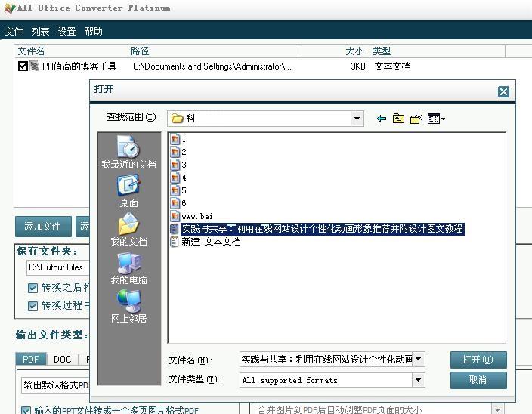This screenshot has width=532, height=414.
Task: Click the 输出默认格式PDF field
Action: [55, 385]
